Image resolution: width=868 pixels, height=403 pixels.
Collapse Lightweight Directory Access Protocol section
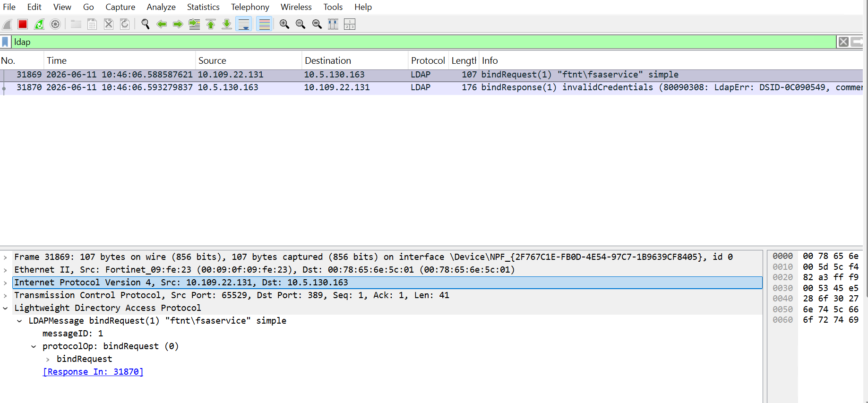[x=5, y=309]
